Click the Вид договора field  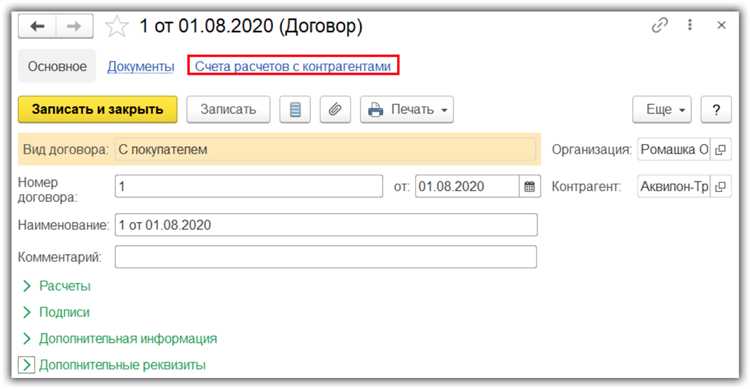[325, 149]
